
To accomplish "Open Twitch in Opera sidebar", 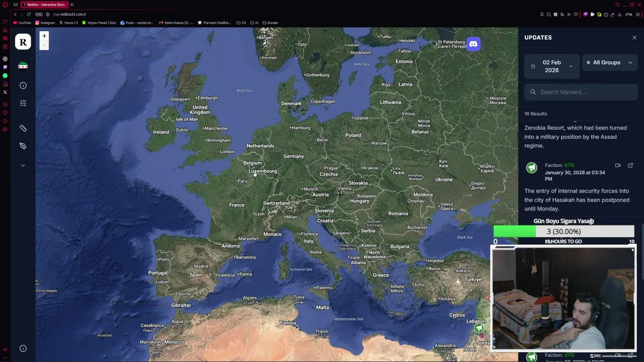I will coord(5,67).
